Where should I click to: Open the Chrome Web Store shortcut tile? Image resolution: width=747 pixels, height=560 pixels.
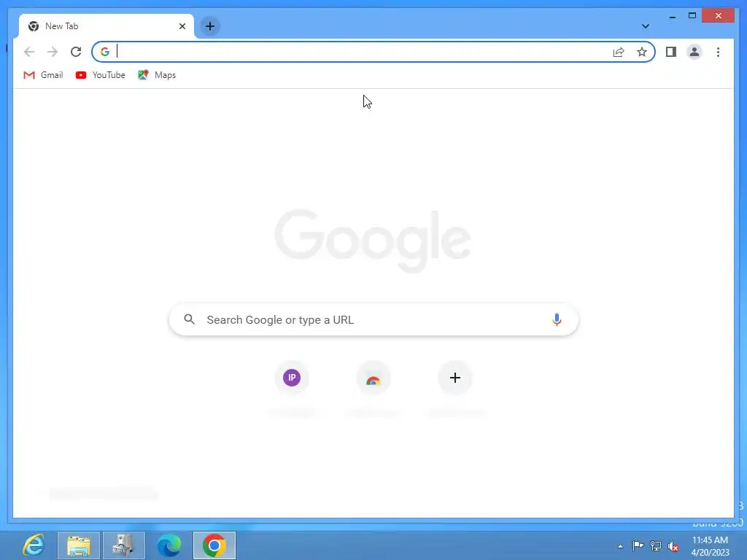[x=373, y=378]
